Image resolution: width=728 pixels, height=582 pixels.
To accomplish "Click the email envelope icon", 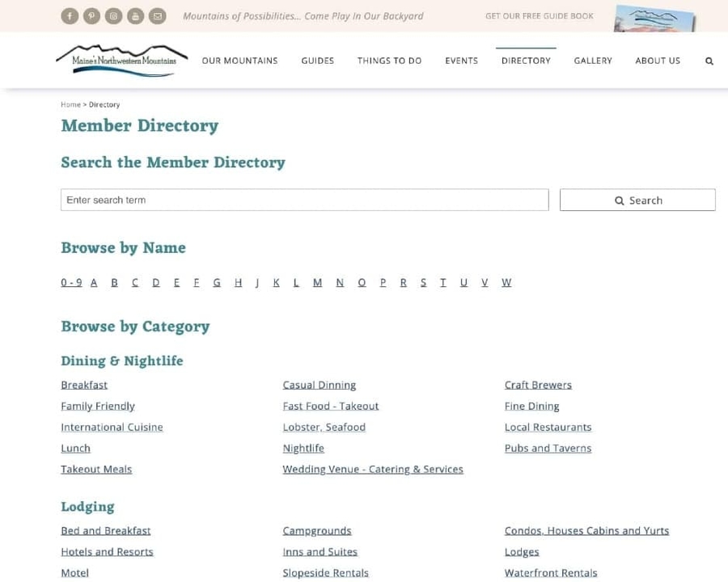I will coord(157,15).
